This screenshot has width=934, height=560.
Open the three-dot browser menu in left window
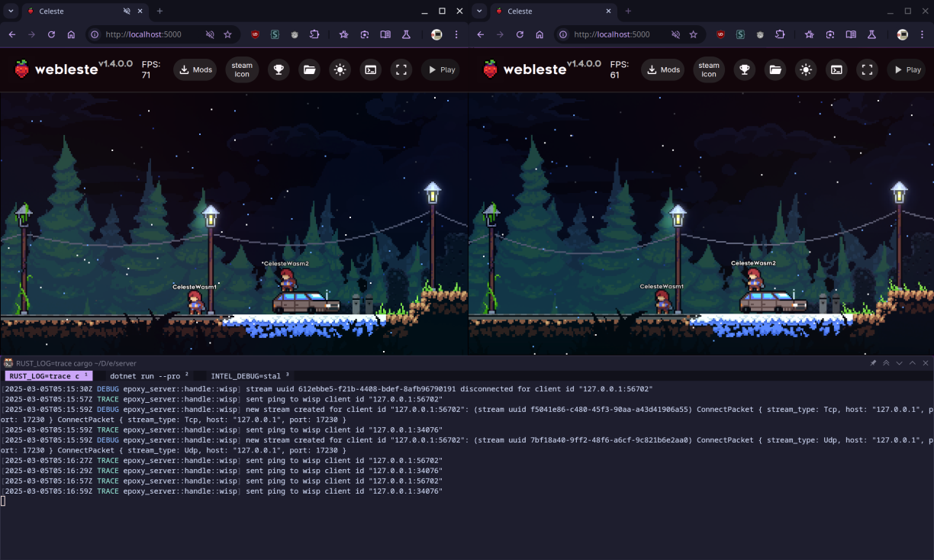456,34
